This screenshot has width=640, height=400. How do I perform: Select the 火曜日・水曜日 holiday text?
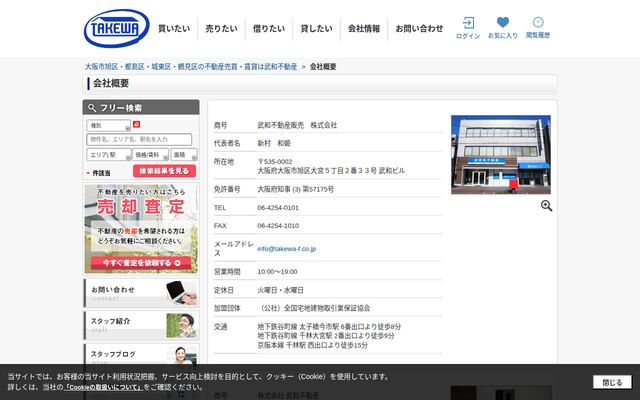[x=280, y=290]
